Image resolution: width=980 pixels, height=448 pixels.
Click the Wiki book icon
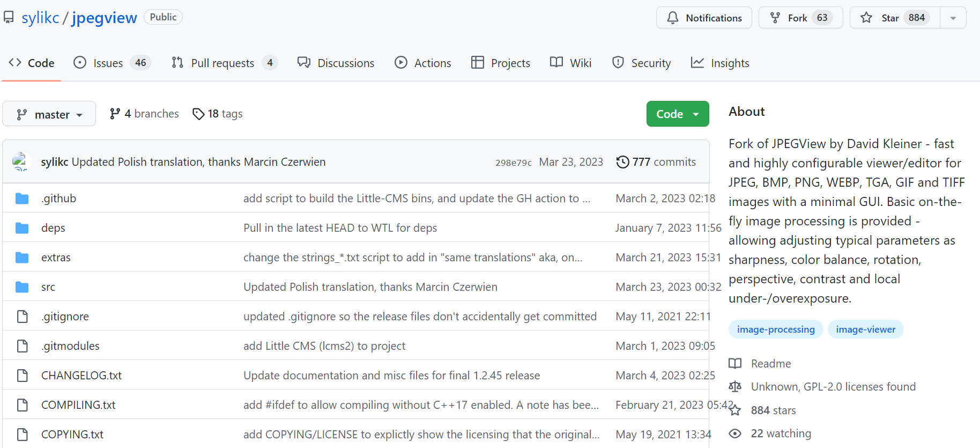556,63
